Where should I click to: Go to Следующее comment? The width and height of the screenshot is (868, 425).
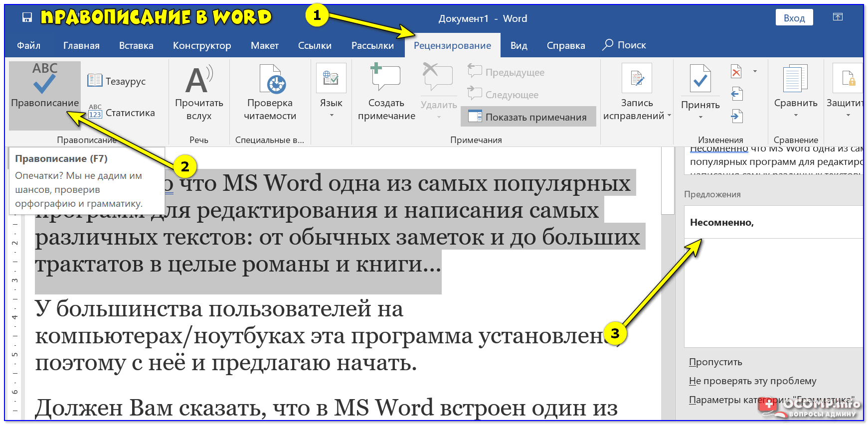503,94
